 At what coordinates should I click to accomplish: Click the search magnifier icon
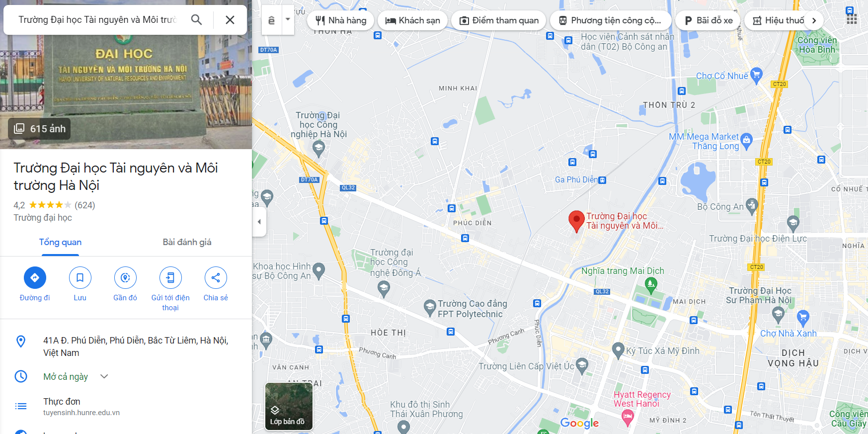(196, 20)
